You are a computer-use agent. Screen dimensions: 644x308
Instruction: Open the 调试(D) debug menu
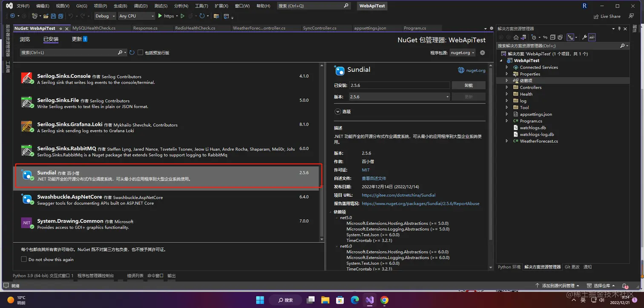(141, 6)
